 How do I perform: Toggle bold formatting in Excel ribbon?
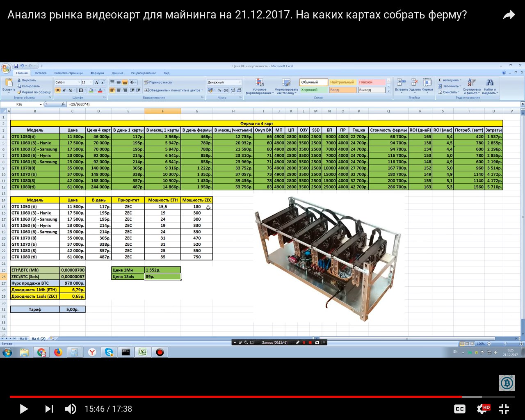point(58,90)
